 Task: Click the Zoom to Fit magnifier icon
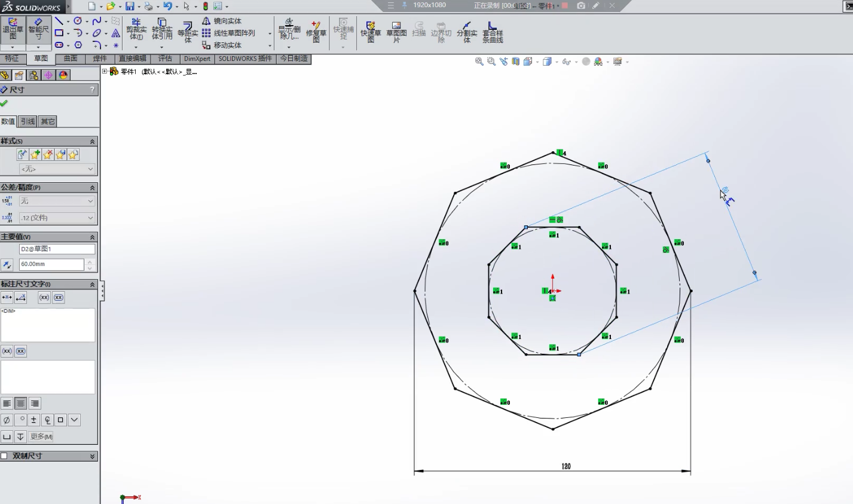pyautogui.click(x=479, y=62)
